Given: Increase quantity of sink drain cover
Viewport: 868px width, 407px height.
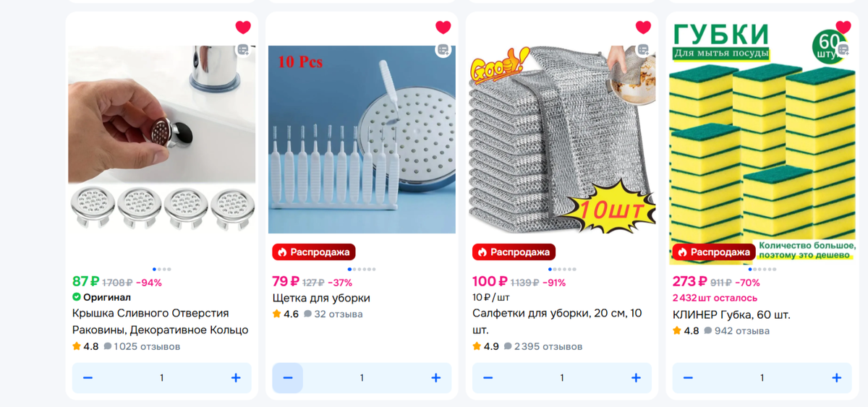Looking at the screenshot, I should click(x=236, y=378).
